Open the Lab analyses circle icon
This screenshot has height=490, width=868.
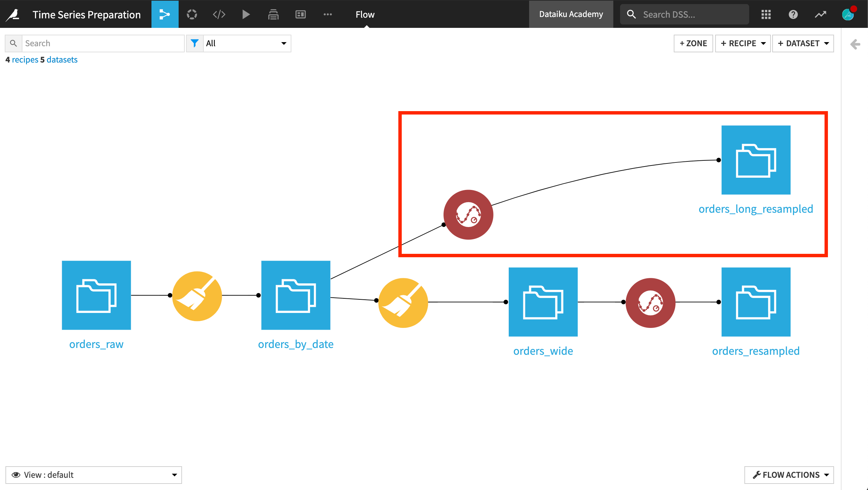coord(192,14)
